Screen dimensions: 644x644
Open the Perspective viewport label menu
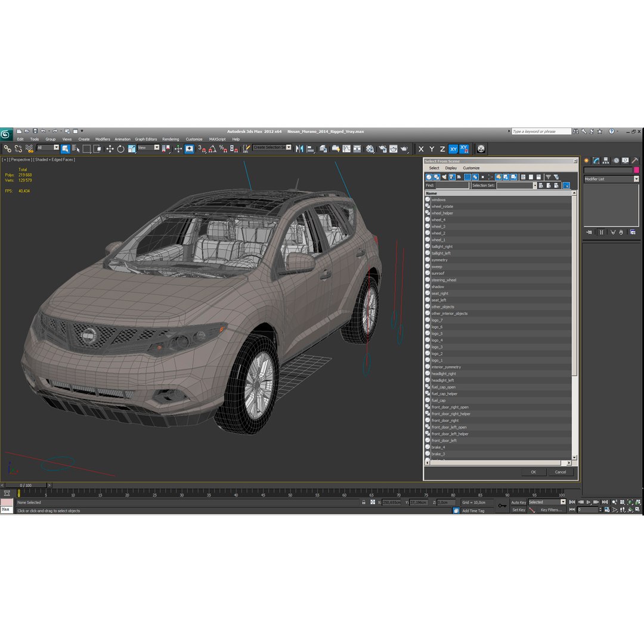20,159
